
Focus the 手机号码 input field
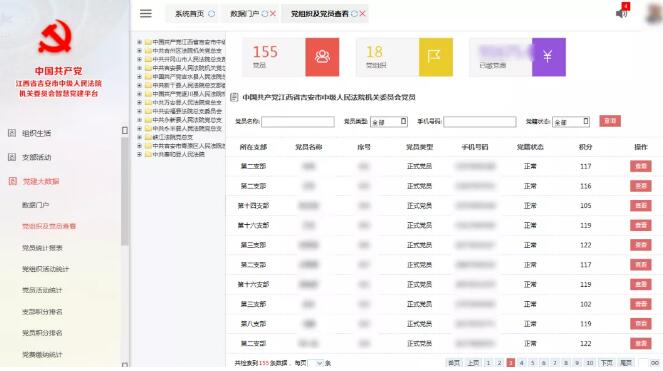479,122
